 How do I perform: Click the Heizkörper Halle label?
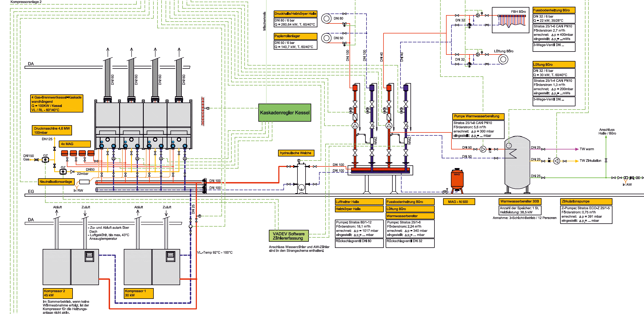pos(359,209)
